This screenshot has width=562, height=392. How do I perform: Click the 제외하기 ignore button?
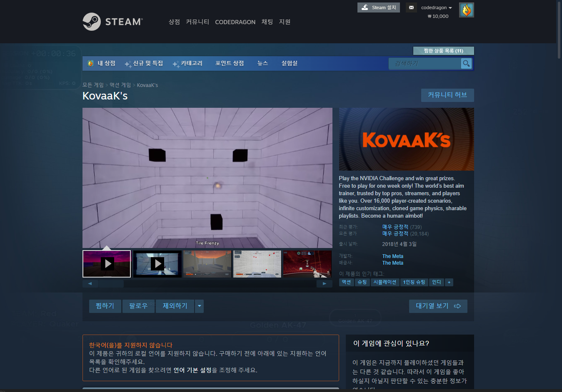[x=175, y=306]
